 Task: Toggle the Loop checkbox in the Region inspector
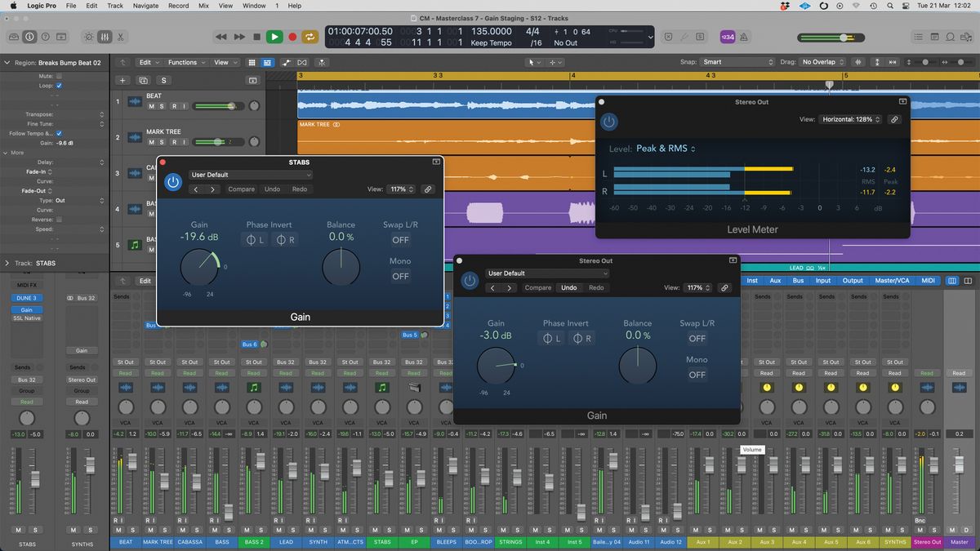click(59, 86)
